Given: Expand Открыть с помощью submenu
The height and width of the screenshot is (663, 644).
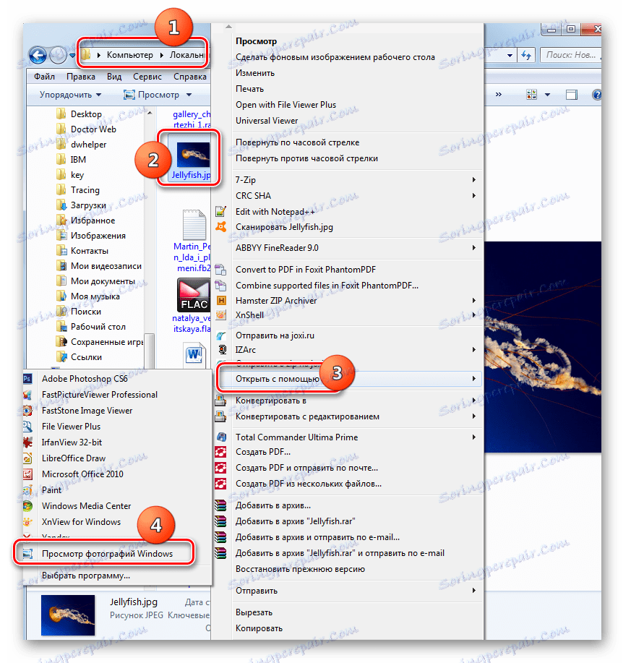Looking at the screenshot, I should click(473, 379).
